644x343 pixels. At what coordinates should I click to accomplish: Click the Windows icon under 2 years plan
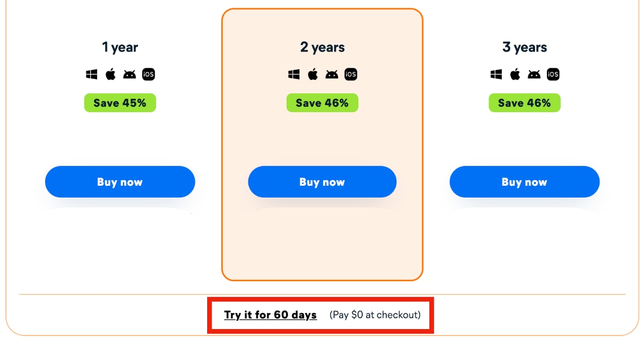[x=294, y=75]
